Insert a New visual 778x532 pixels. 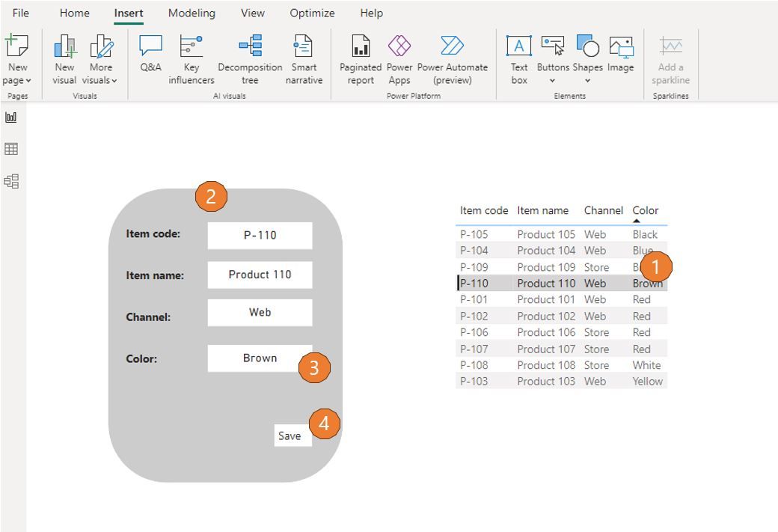click(64, 60)
